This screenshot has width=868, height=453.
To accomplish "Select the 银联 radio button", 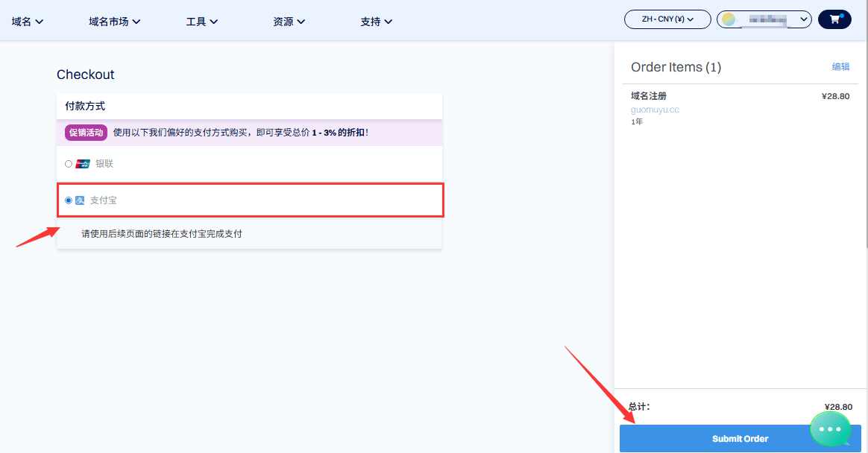I will coord(69,164).
